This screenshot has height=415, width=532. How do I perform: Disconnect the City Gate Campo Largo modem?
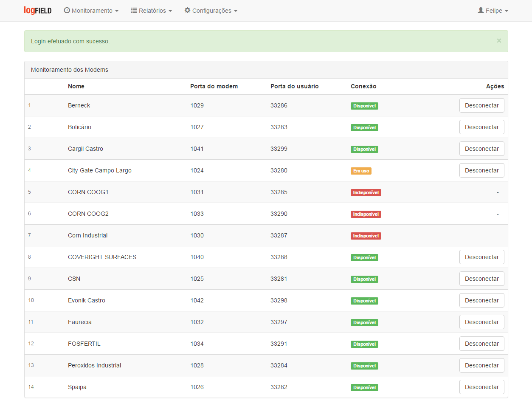482,170
